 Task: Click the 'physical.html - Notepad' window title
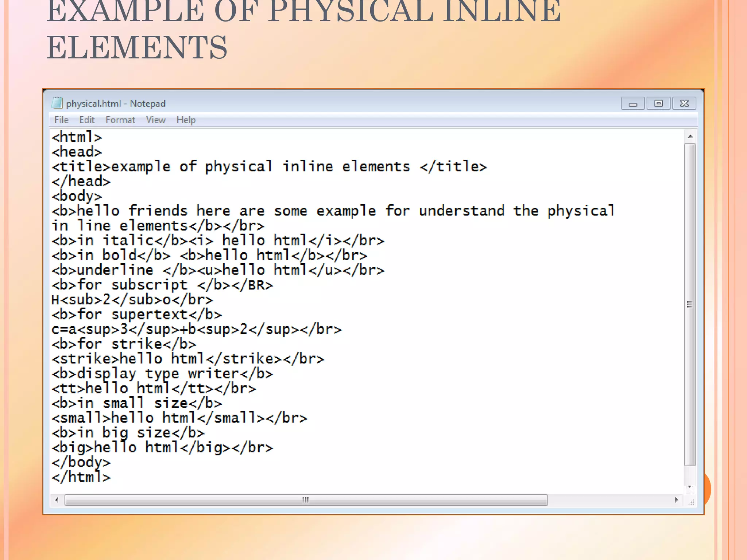point(116,104)
